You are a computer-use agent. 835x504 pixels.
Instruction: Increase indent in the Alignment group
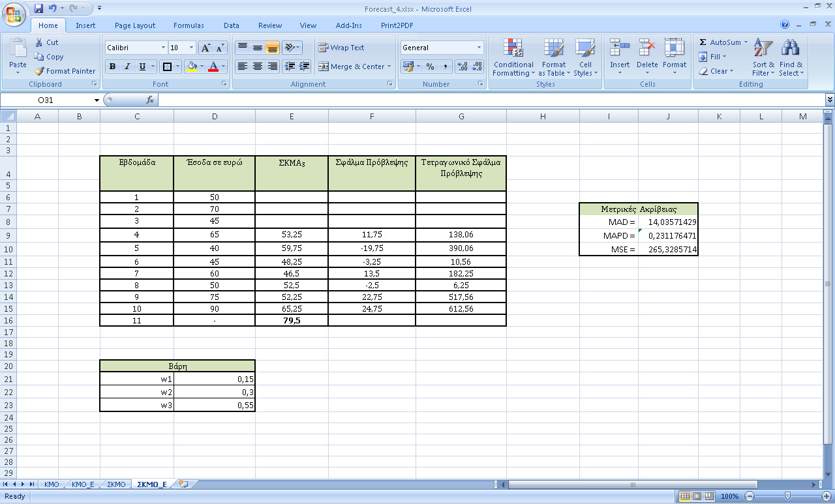pos(304,67)
